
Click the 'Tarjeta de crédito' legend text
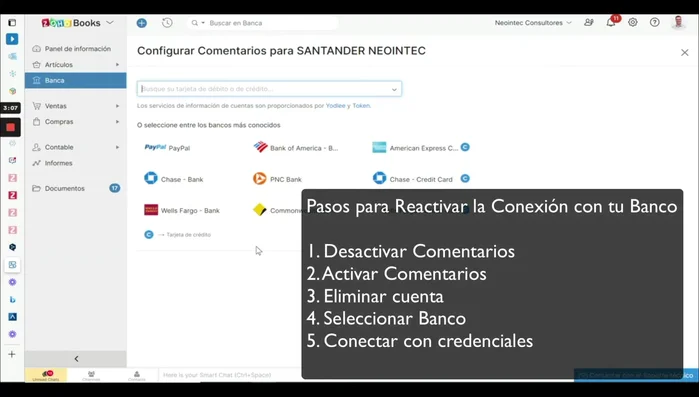(x=188, y=235)
